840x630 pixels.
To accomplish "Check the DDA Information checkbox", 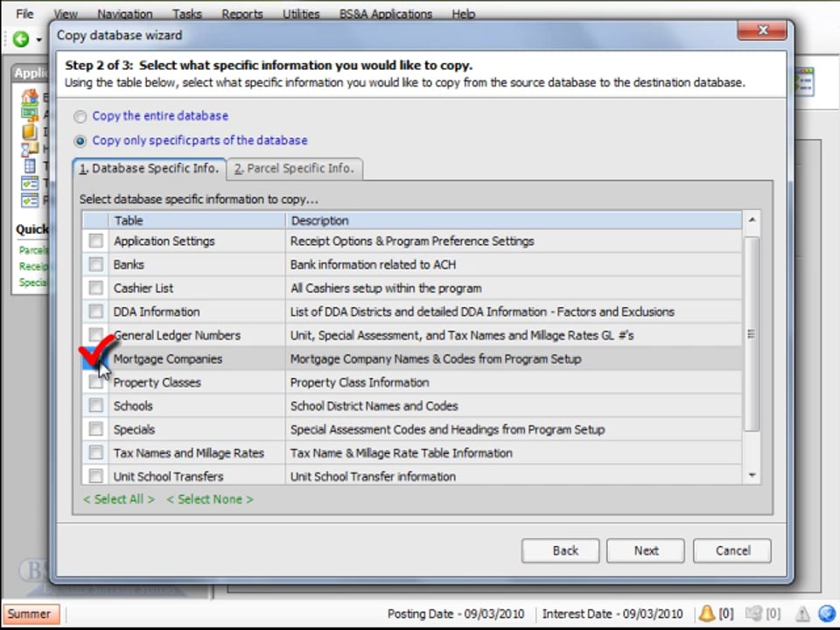I will click(x=96, y=311).
